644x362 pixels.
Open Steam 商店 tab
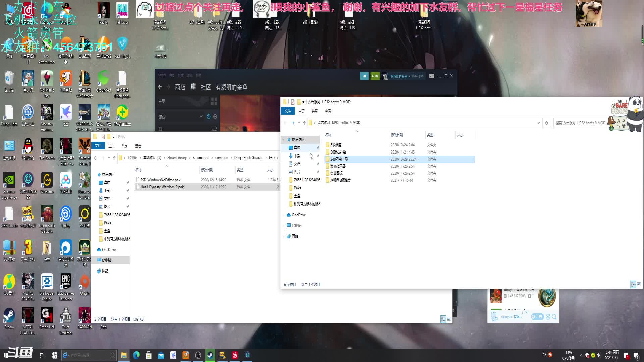click(180, 87)
